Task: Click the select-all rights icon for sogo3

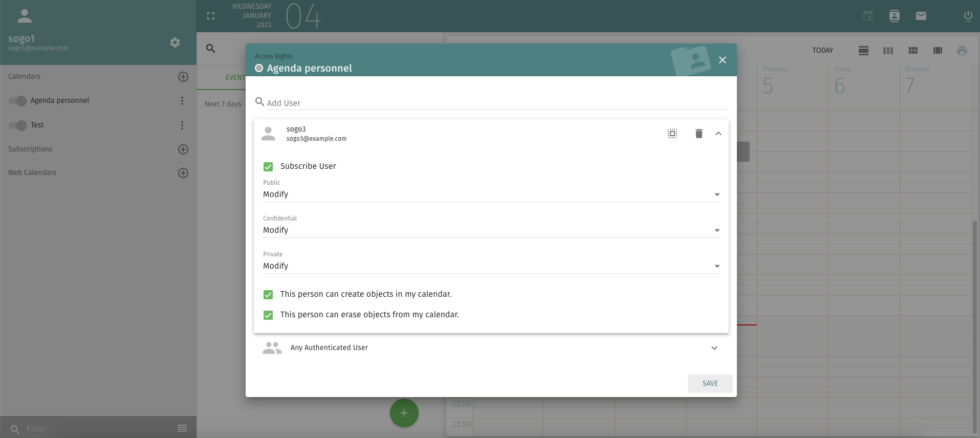Action: 672,134
